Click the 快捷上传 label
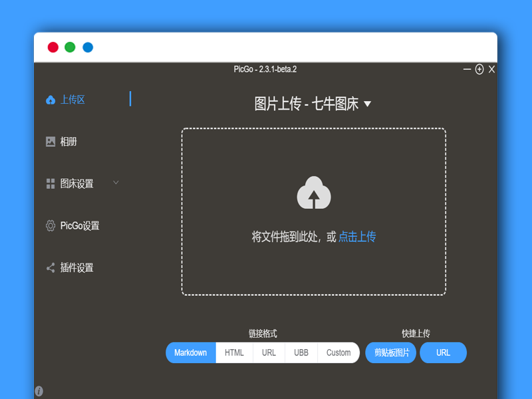532x399 pixels. point(416,334)
